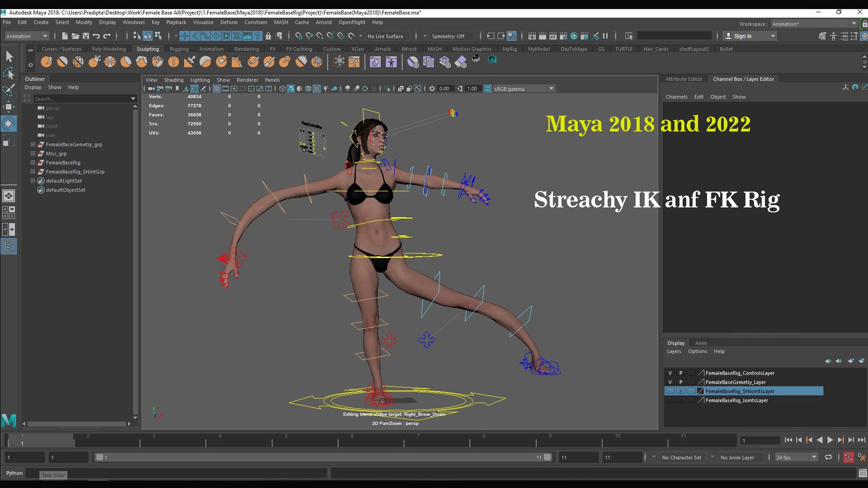Click the Render current frame icon
This screenshot has height=488, width=868.
(x=542, y=36)
